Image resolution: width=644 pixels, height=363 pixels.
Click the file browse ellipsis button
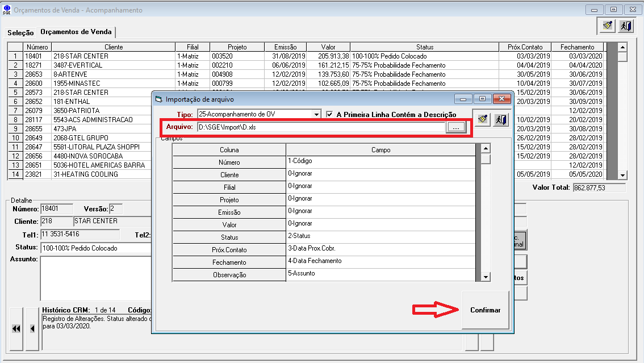click(x=455, y=128)
